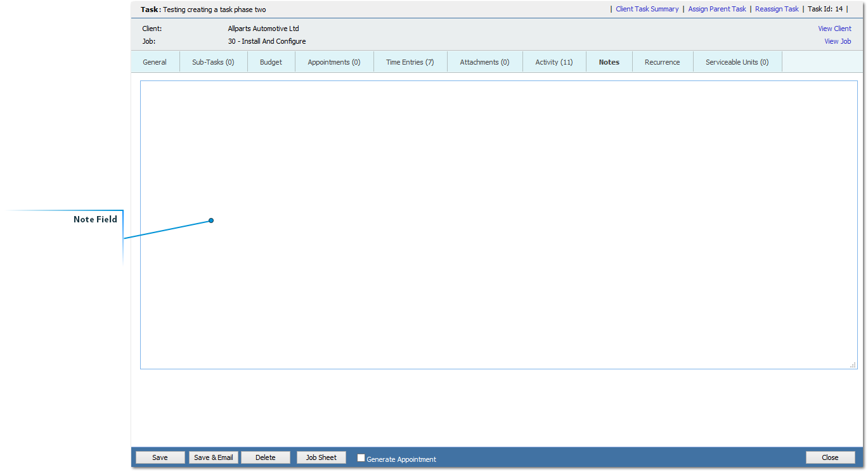View the Activity (11) tab
Viewport: 868px width, 472px height.
554,62
